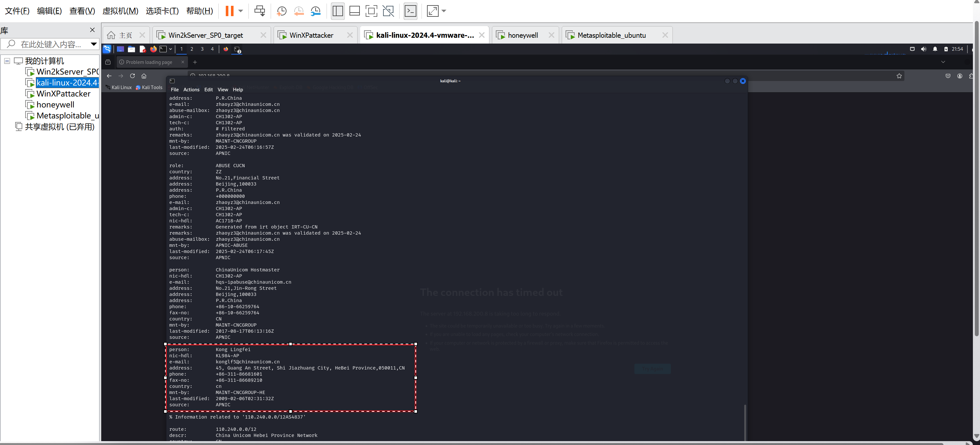
Task: Open the snapshot manager wrench icon
Action: tap(315, 11)
